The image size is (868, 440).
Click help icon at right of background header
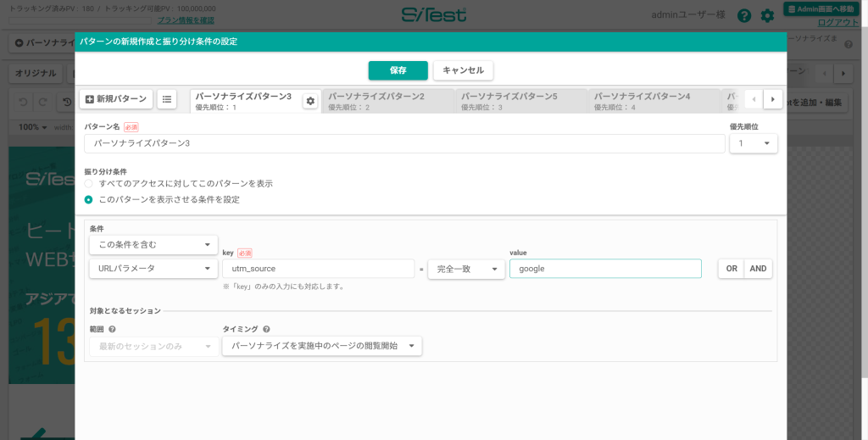click(x=848, y=44)
